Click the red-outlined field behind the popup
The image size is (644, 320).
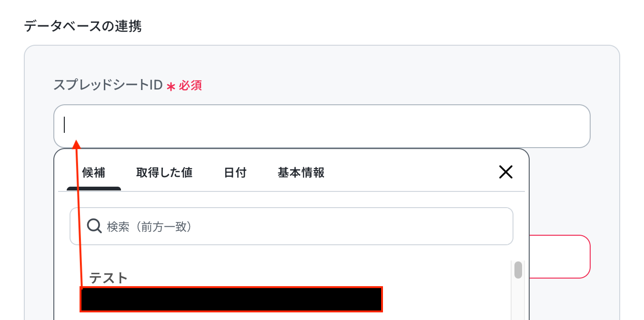560,257
